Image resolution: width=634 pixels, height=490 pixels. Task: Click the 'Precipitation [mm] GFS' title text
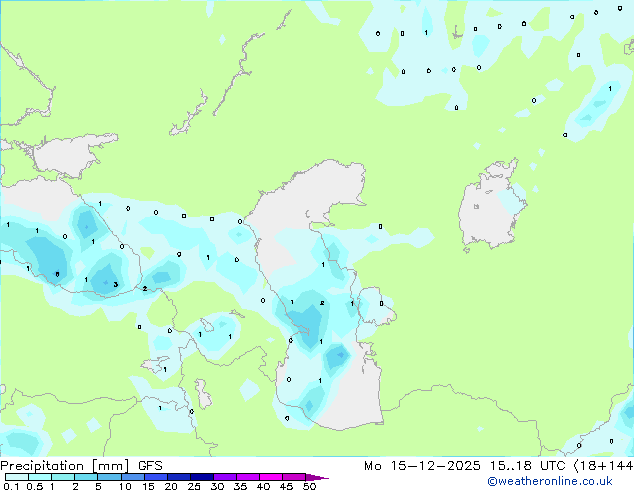(x=81, y=466)
